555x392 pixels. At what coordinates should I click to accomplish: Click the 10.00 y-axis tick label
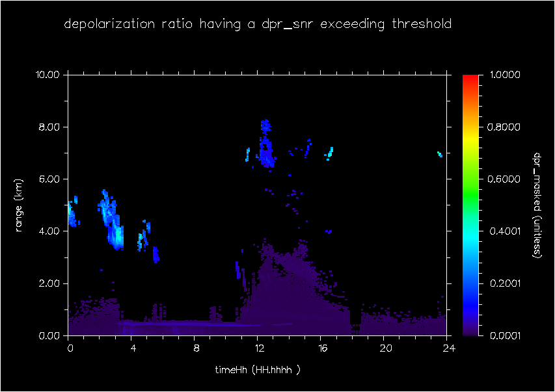point(47,75)
